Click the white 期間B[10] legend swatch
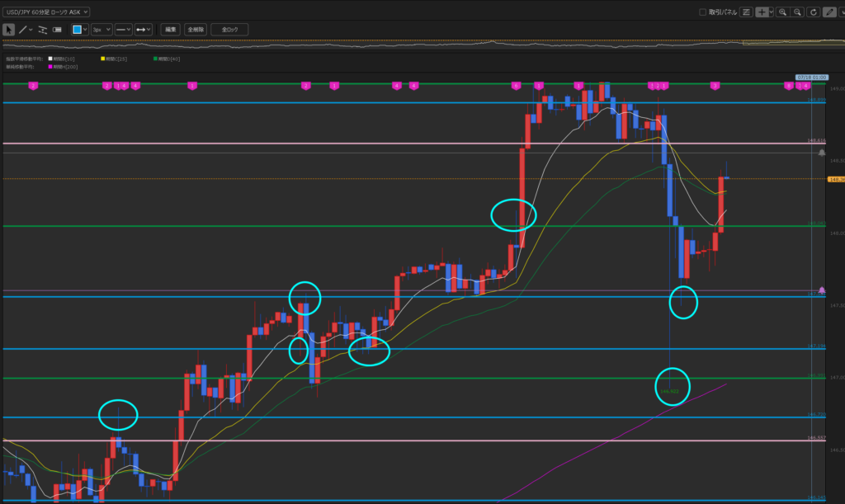Screen dimensions: 845x504 click(50, 59)
